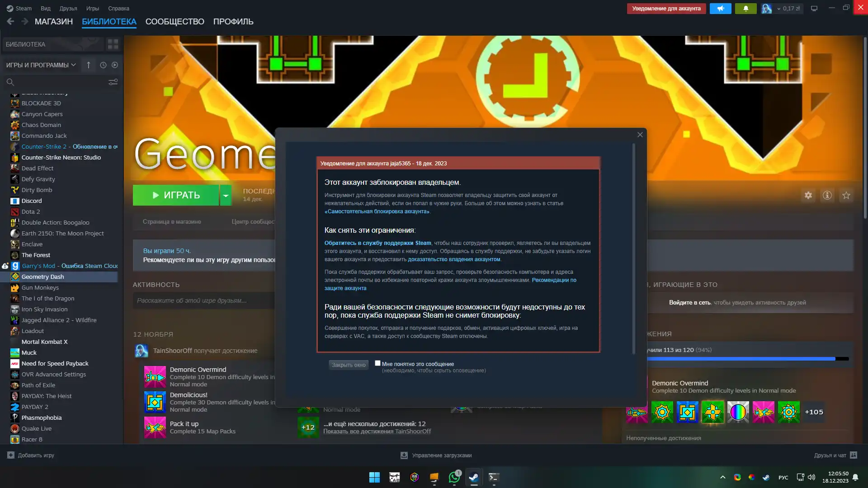The image size is (868, 488).
Task: Open the notifications bell icon
Action: (745, 8)
